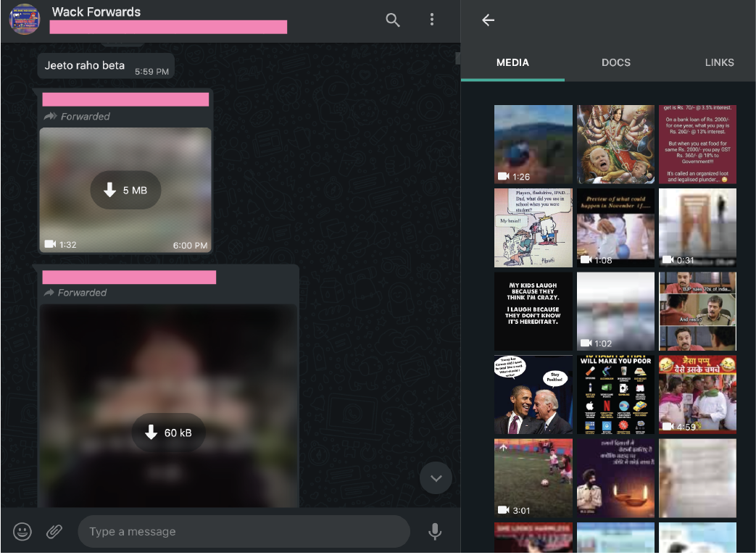Switch to the MEDIA tab

(x=512, y=62)
